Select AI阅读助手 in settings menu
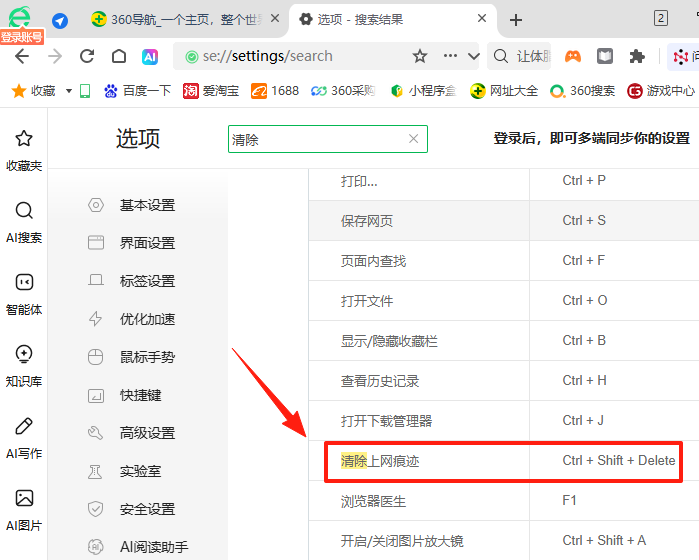The image size is (699, 560). [139, 547]
